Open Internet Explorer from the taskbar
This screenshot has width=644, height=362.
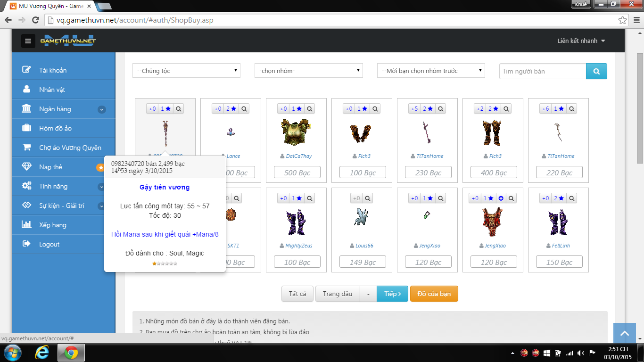pos(42,353)
